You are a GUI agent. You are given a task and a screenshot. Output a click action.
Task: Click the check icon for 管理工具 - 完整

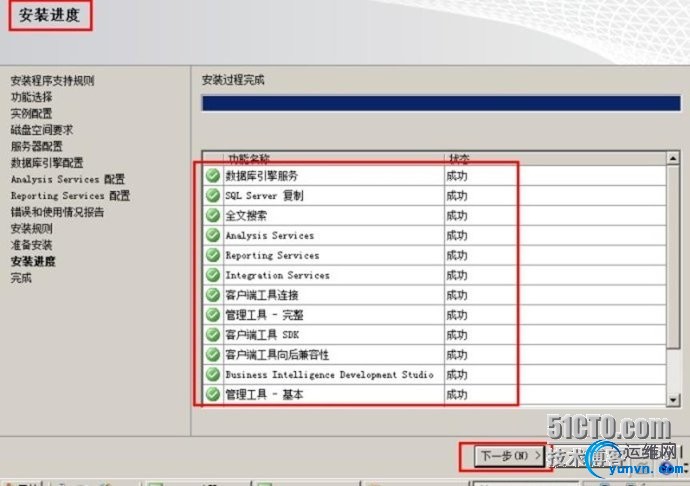coord(213,315)
